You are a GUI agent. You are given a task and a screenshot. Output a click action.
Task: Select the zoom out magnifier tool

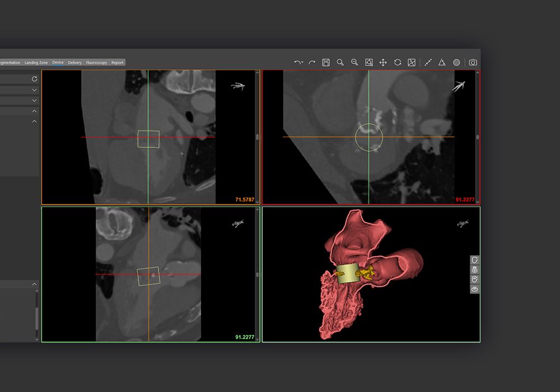pyautogui.click(x=354, y=63)
